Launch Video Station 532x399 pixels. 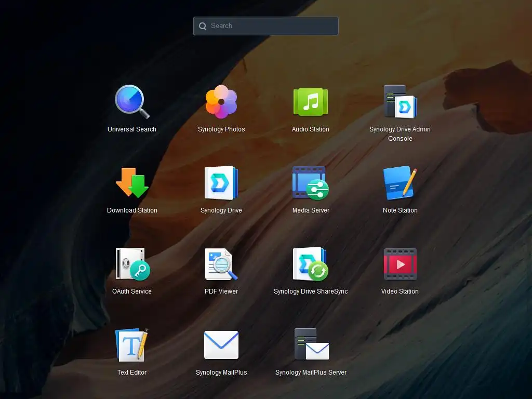point(400,264)
